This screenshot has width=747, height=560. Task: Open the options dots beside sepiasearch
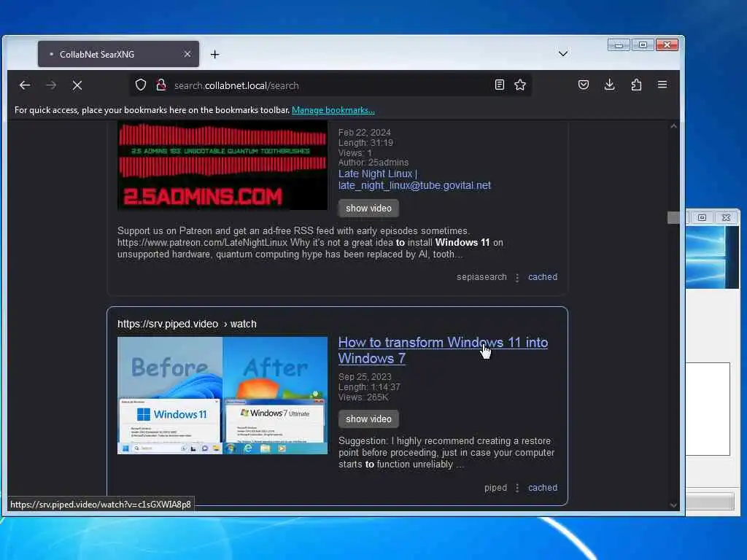pos(517,277)
